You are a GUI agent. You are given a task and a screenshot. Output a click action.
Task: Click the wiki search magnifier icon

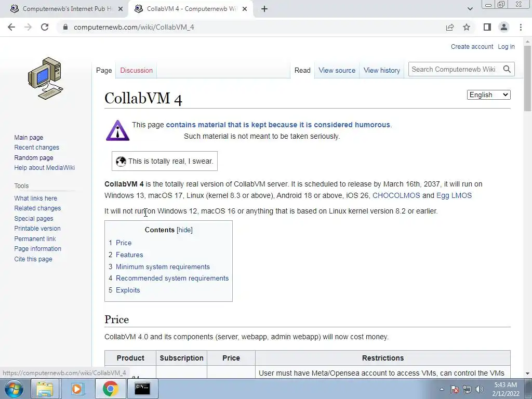pos(507,69)
